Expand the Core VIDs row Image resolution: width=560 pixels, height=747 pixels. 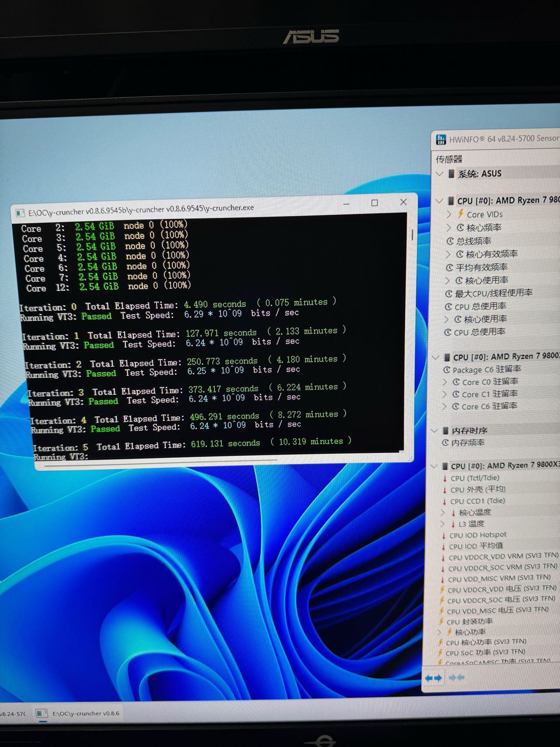tap(449, 214)
